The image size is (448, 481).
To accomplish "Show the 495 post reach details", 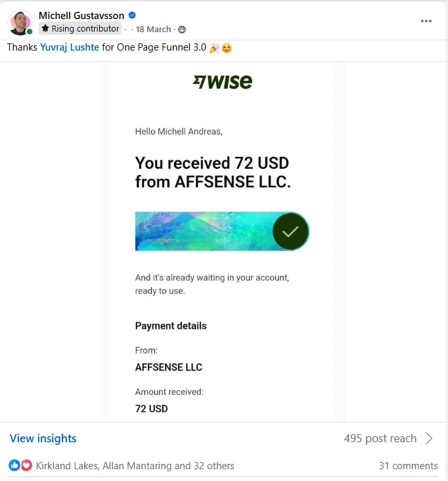I will pyautogui.click(x=380, y=438).
